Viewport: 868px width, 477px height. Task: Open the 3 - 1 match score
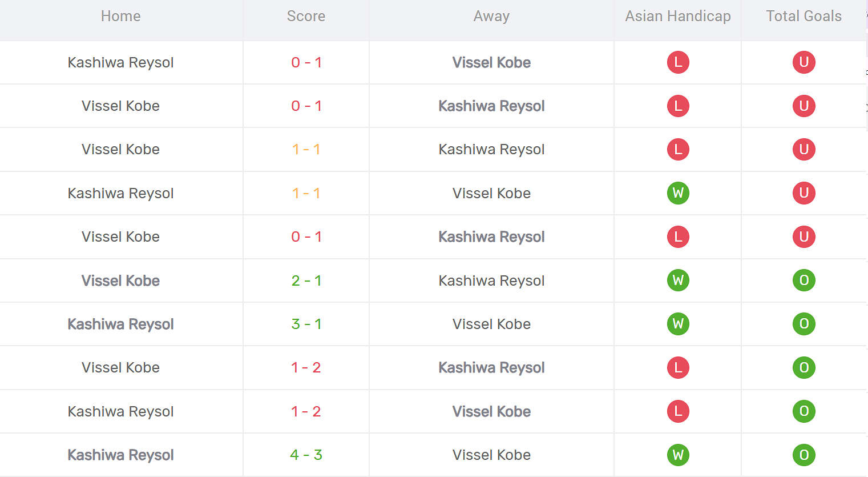click(x=306, y=324)
